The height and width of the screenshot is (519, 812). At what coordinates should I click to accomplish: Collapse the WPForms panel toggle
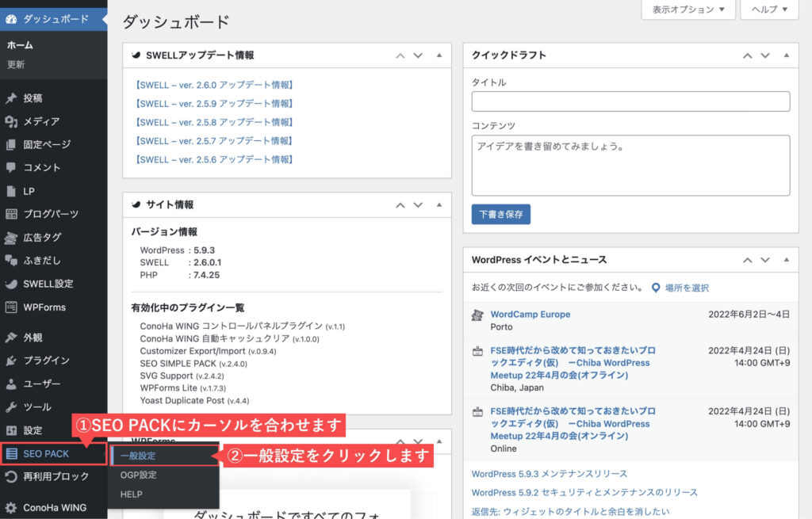tap(439, 441)
